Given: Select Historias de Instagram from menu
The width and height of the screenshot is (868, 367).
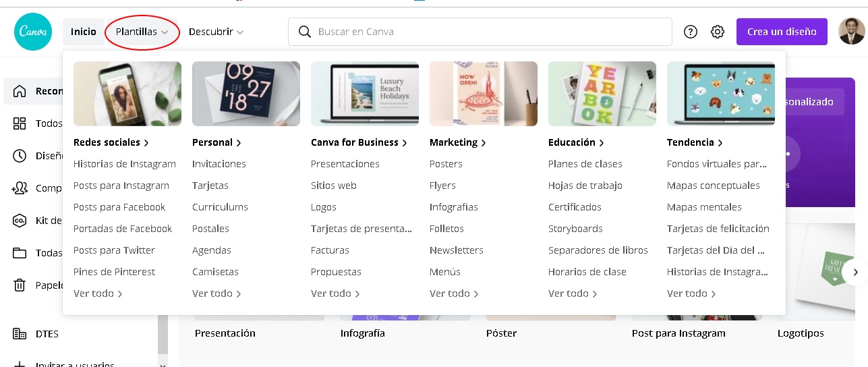Looking at the screenshot, I should click(x=124, y=164).
